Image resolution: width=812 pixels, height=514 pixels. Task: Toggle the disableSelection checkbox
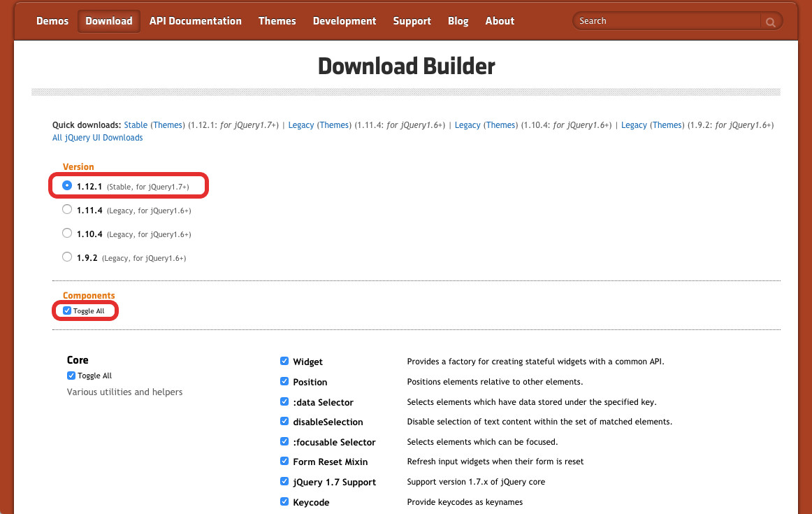pos(284,421)
